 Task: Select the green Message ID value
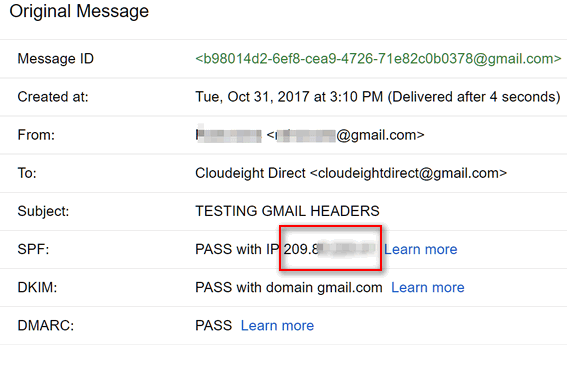[x=378, y=59]
